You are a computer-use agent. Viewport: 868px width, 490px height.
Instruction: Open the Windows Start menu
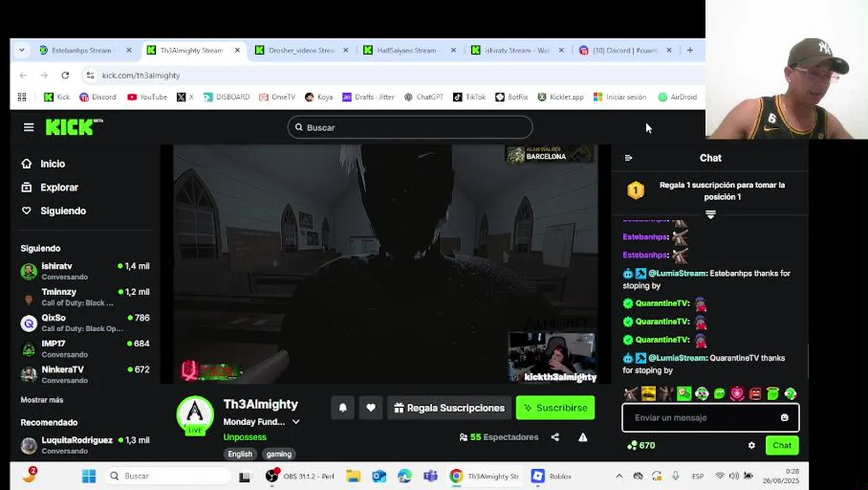tap(89, 476)
